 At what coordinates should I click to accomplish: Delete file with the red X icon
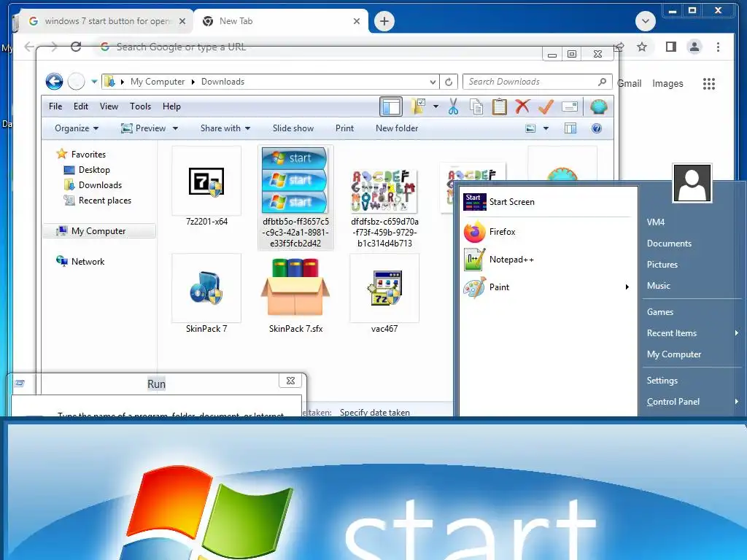point(522,106)
